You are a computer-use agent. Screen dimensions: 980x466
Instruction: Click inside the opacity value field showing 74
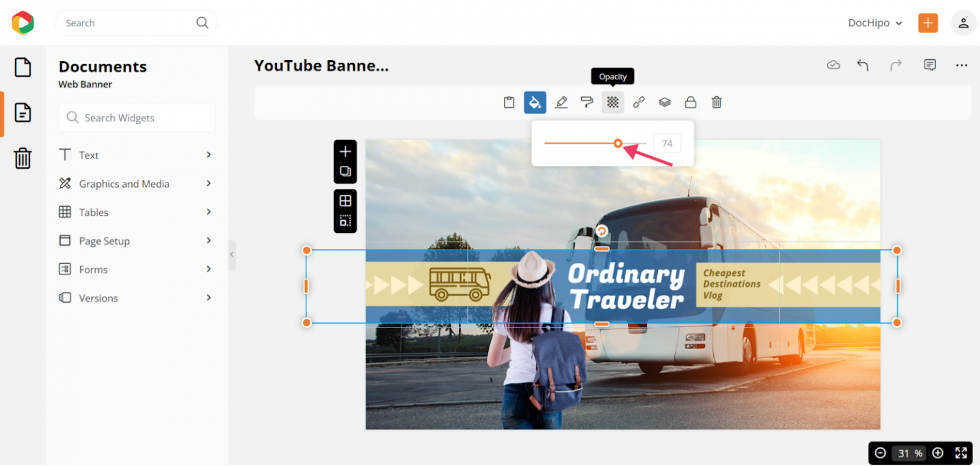[x=667, y=143]
